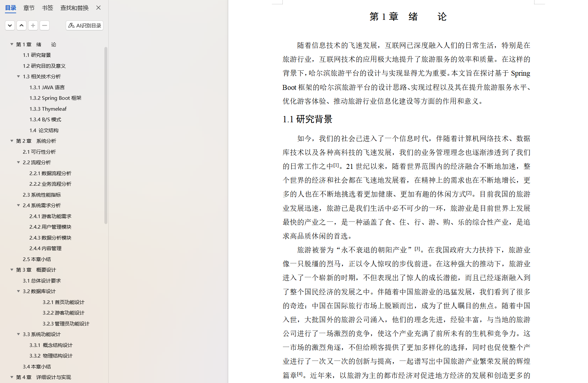The height and width of the screenshot is (383, 588).
Task: Click the AI识别目录 button
Action: (x=85, y=25)
